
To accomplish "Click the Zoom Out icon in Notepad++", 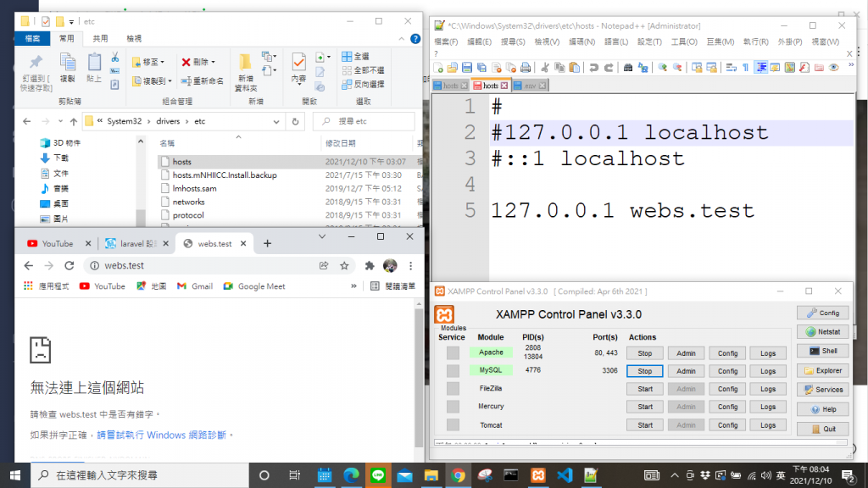I will click(677, 68).
